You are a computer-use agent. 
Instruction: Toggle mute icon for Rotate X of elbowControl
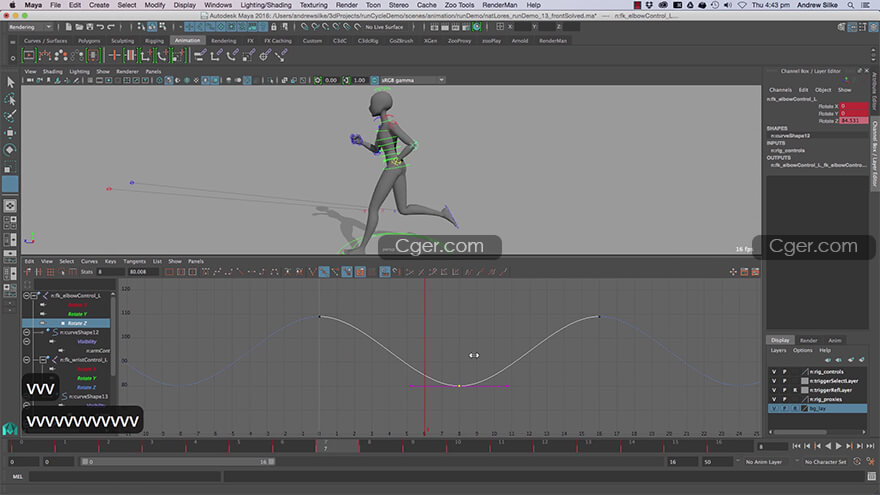coord(43,305)
